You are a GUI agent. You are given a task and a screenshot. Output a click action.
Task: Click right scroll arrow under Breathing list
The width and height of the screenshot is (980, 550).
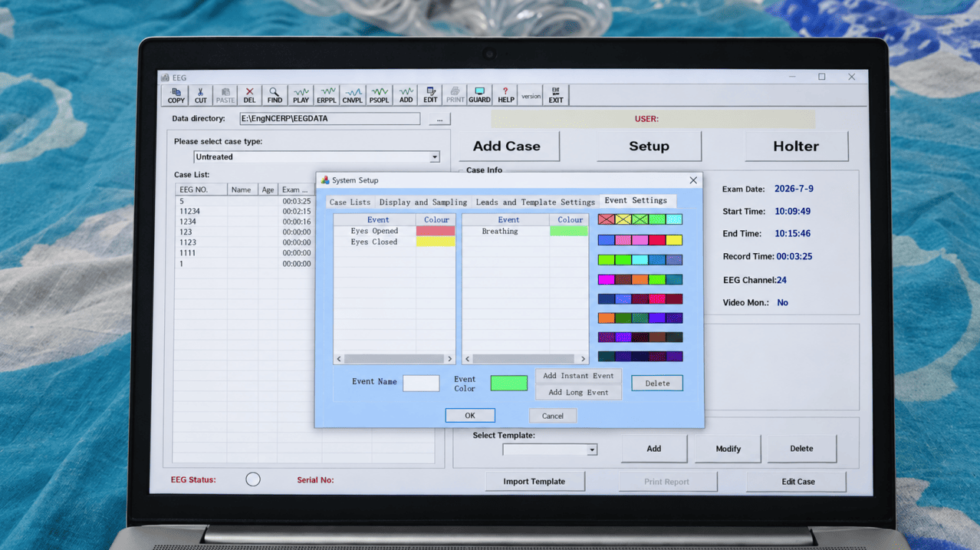583,358
